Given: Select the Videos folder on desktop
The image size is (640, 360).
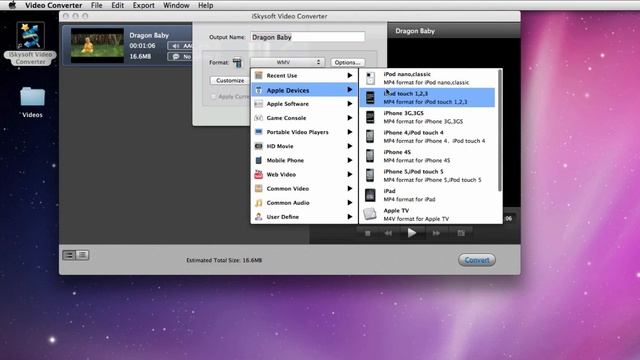Looking at the screenshot, I should tap(32, 102).
